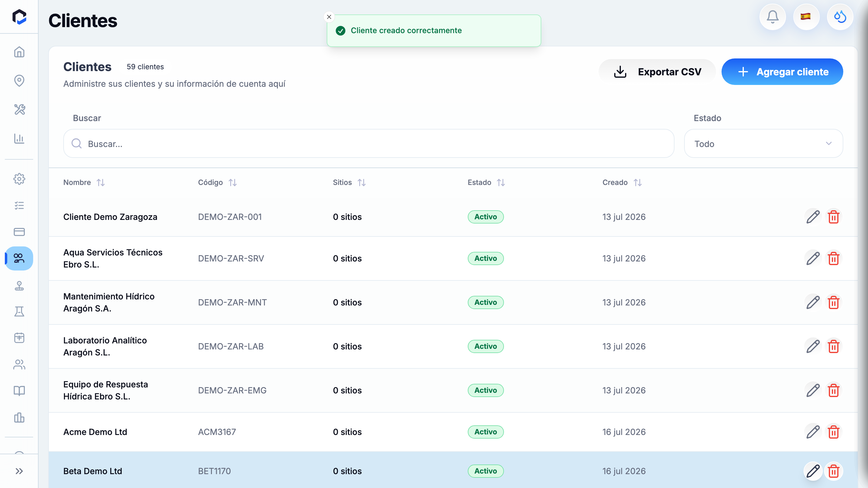Open the location pin sidebar icon
Screen dimensions: 868x488
tap(19, 80)
